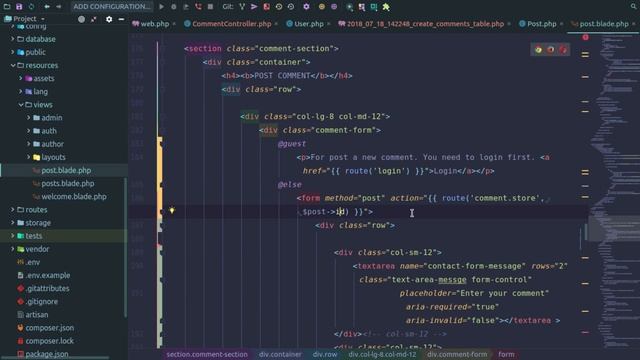Click the Run with Coverage icon

point(186,7)
